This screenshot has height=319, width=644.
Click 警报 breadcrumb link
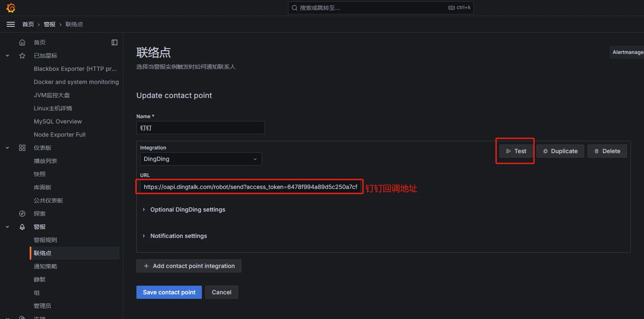coord(49,24)
